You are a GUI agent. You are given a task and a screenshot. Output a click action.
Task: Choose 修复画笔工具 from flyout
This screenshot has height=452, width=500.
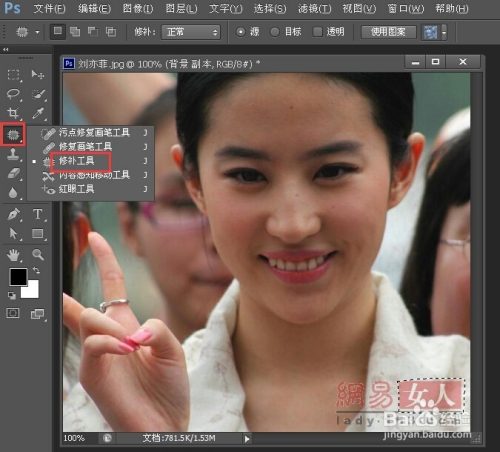[x=91, y=146]
